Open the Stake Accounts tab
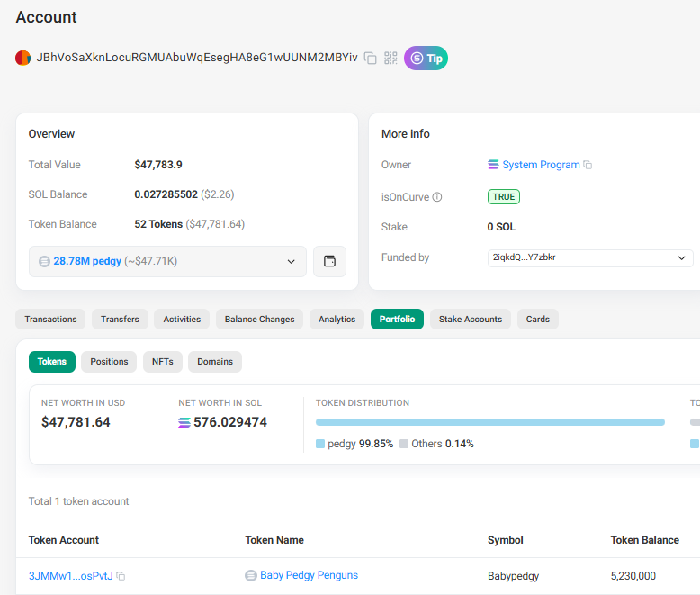This screenshot has width=700, height=595. (470, 319)
